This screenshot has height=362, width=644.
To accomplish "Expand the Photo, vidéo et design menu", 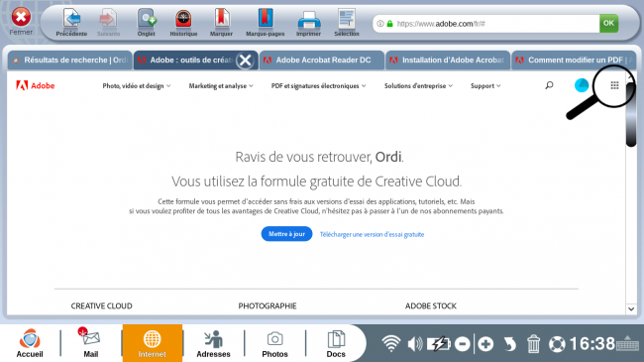I will pyautogui.click(x=137, y=86).
